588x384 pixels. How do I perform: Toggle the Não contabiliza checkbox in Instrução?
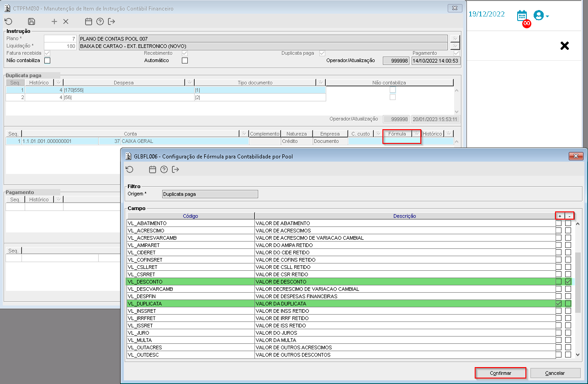click(x=47, y=60)
